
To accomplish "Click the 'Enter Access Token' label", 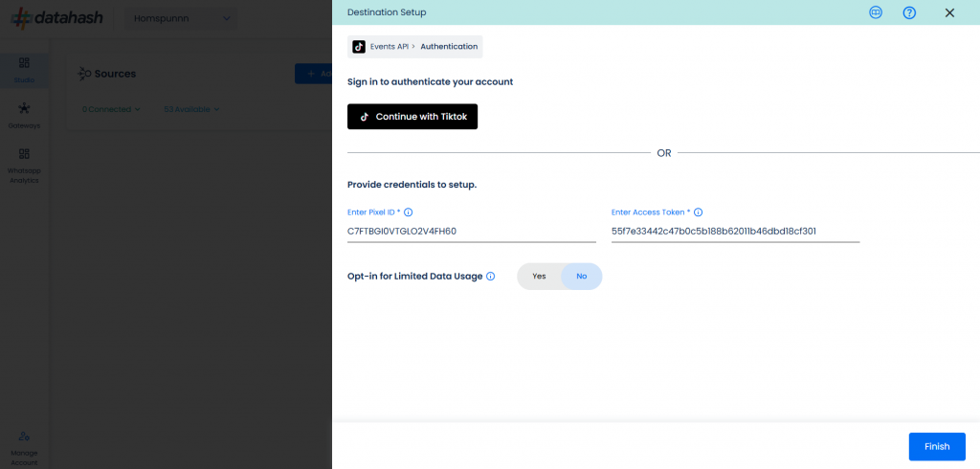I will pos(651,212).
